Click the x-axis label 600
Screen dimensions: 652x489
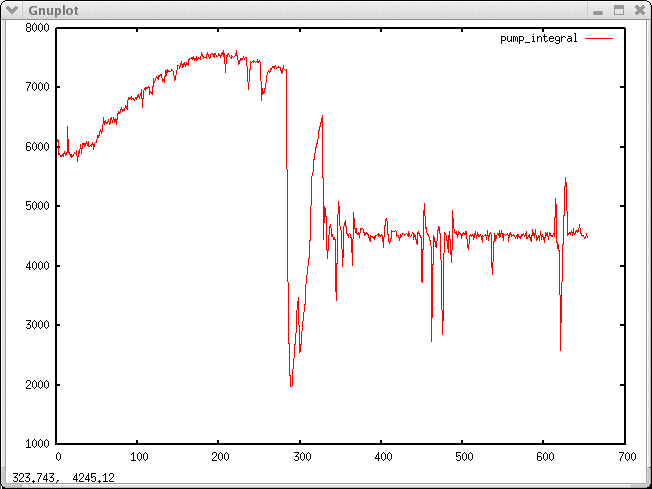545,457
